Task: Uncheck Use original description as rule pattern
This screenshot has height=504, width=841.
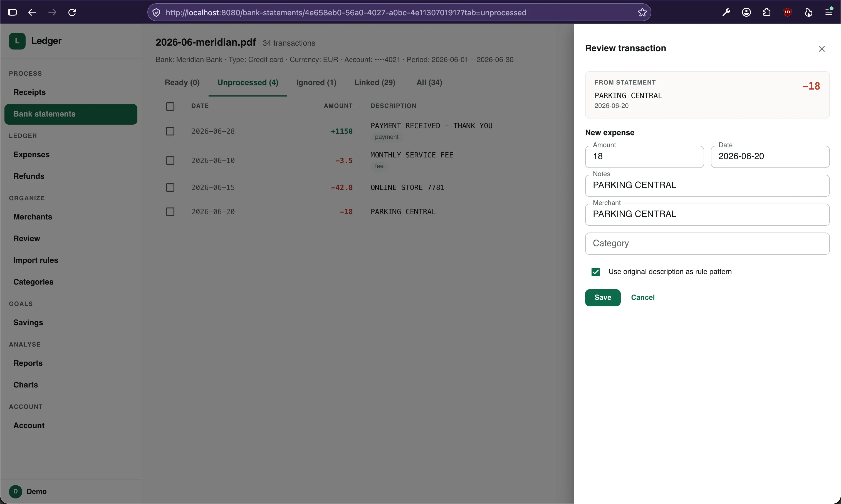Action: [595, 272]
